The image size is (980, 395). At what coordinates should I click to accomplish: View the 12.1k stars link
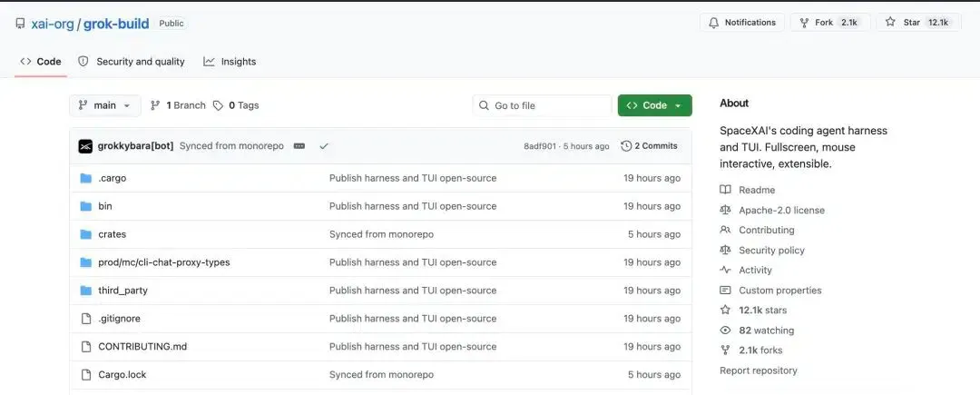click(762, 310)
